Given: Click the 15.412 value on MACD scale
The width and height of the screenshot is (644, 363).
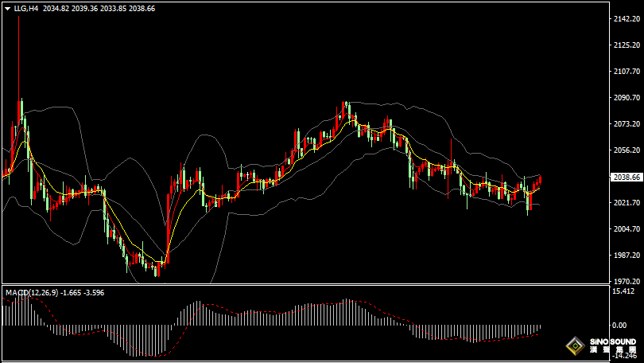Looking at the screenshot, I should 623,292.
